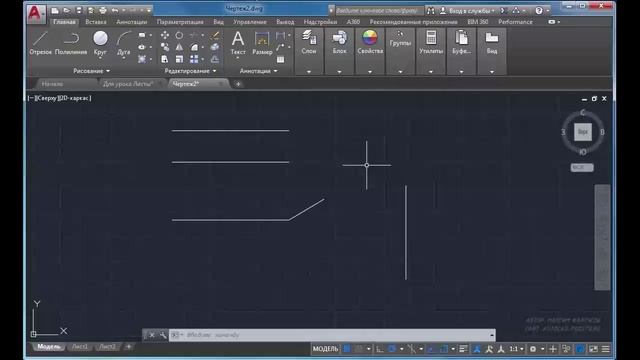This screenshot has width=640, height=360.
Task: Click the Rectangle tool icon
Action: (x=142, y=35)
